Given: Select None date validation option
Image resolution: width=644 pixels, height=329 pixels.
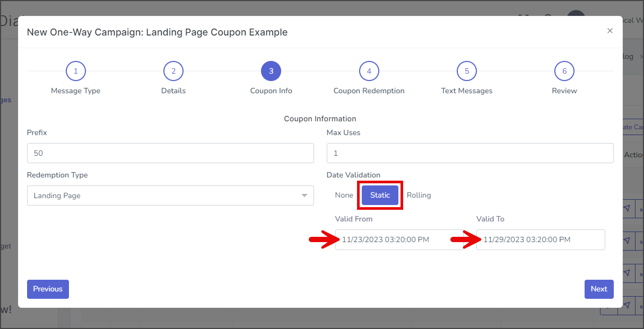Looking at the screenshot, I should coord(344,195).
